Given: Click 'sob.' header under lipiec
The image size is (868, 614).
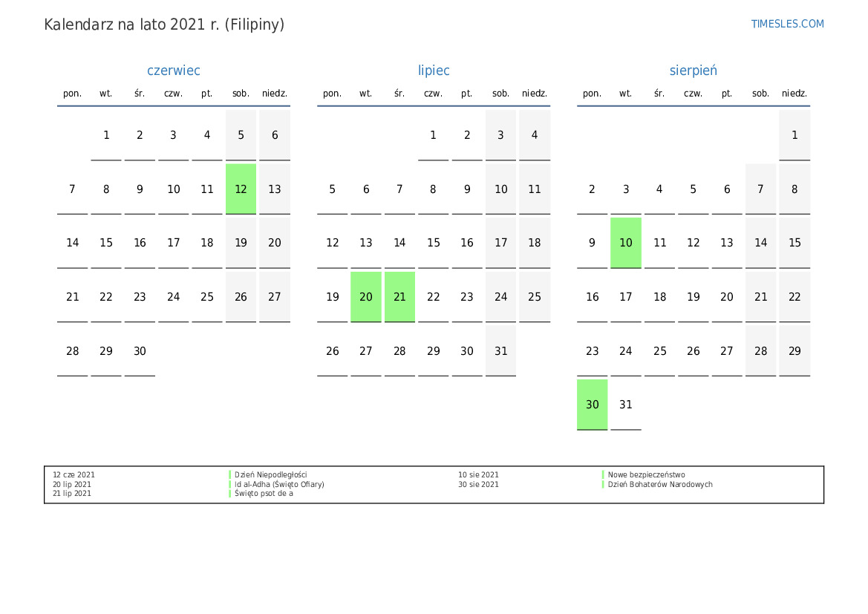Looking at the screenshot, I should pyautogui.click(x=501, y=94).
